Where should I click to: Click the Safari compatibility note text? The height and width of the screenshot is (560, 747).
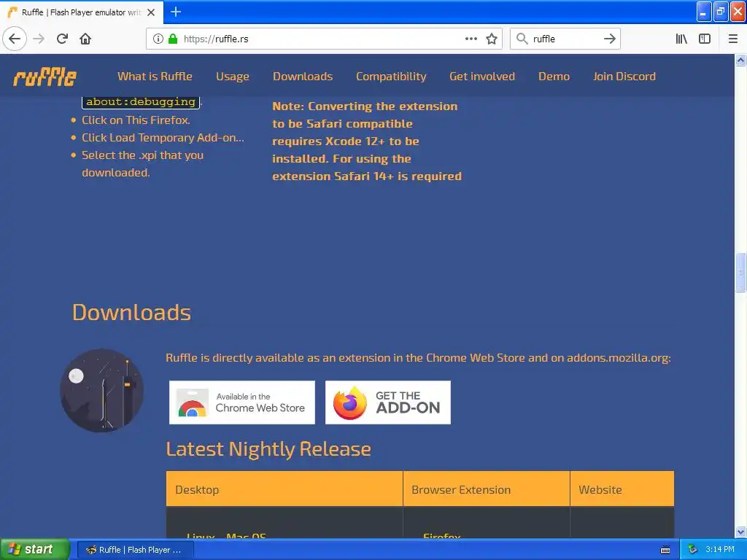click(367, 141)
